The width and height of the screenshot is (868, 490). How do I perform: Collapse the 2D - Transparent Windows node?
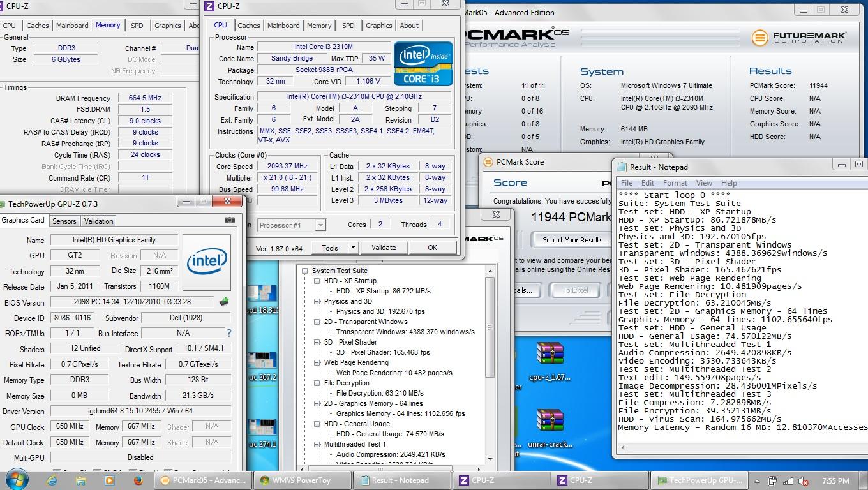point(318,322)
